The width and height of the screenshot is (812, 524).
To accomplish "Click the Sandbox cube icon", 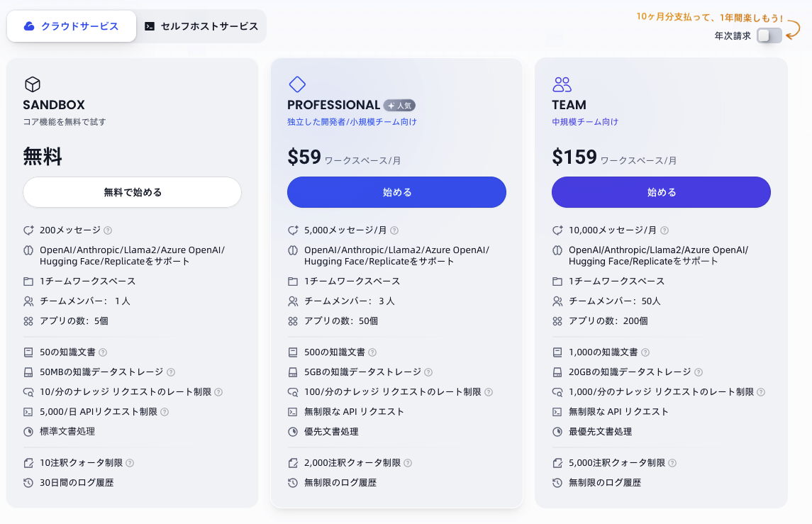I will pyautogui.click(x=33, y=84).
